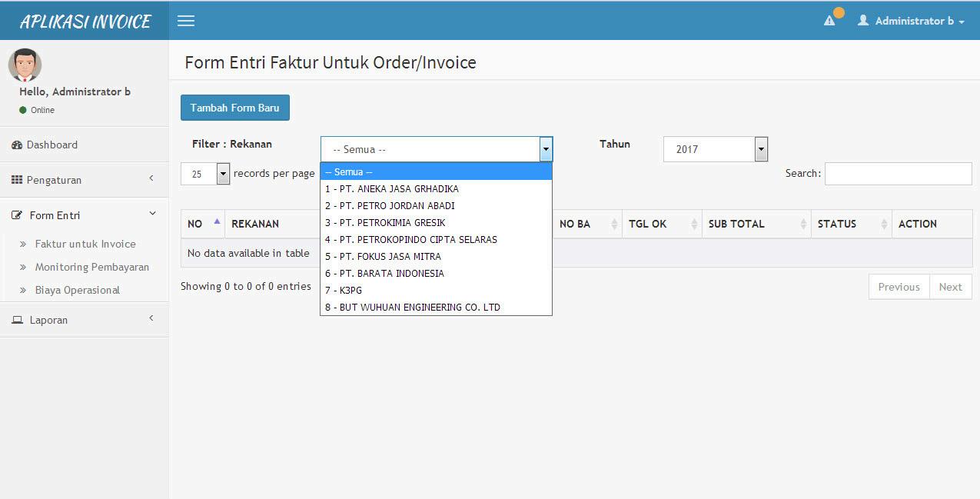Viewport: 980px width, 499px height.
Task: Open the Administrator b user menu
Action: 911,21
